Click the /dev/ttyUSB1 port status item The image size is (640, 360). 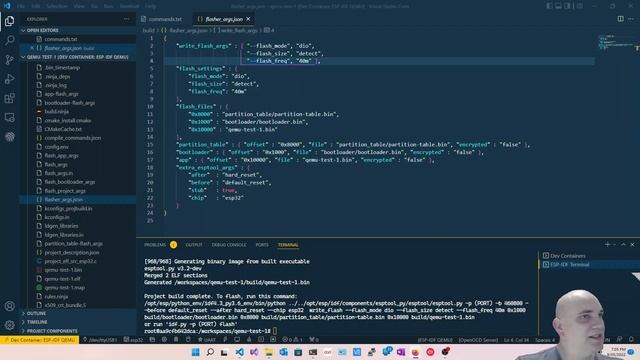click(x=100, y=340)
